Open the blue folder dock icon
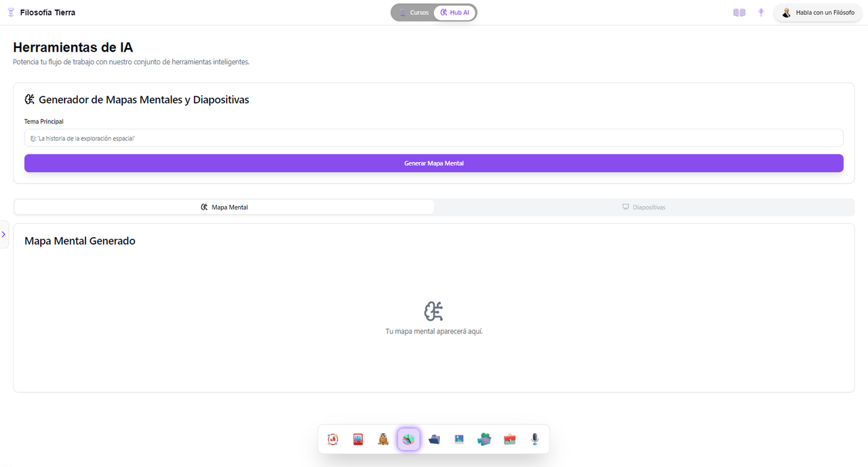The width and height of the screenshot is (868, 467). point(434,439)
